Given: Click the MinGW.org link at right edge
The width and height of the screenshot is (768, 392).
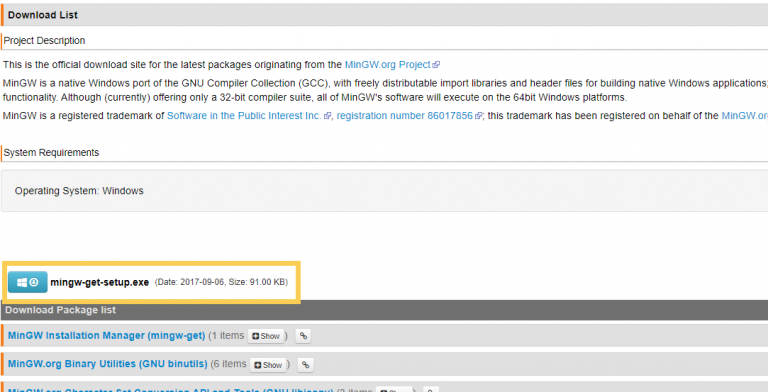Looking at the screenshot, I should pyautogui.click(x=744, y=116).
